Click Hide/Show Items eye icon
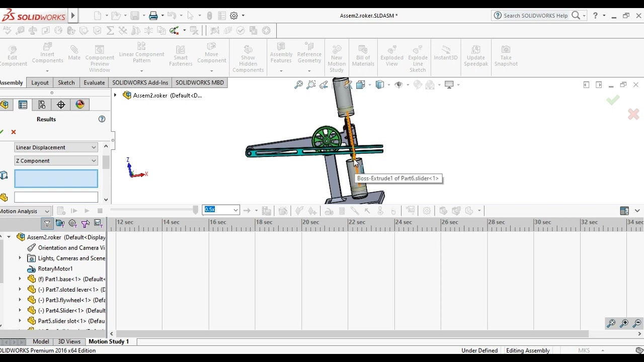This screenshot has height=362, width=644. coord(399,85)
